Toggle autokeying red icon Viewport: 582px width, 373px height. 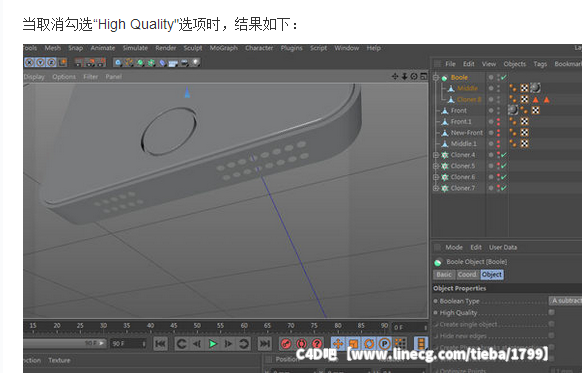[301, 344]
